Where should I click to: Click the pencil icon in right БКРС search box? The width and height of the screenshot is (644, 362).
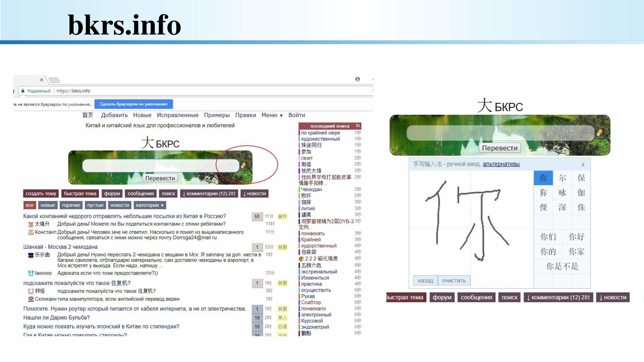600,132
